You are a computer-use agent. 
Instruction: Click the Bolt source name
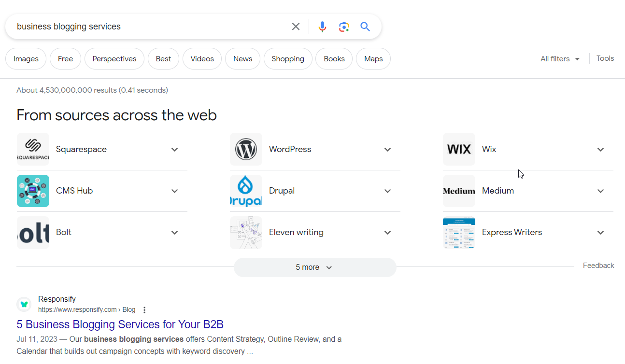click(64, 232)
